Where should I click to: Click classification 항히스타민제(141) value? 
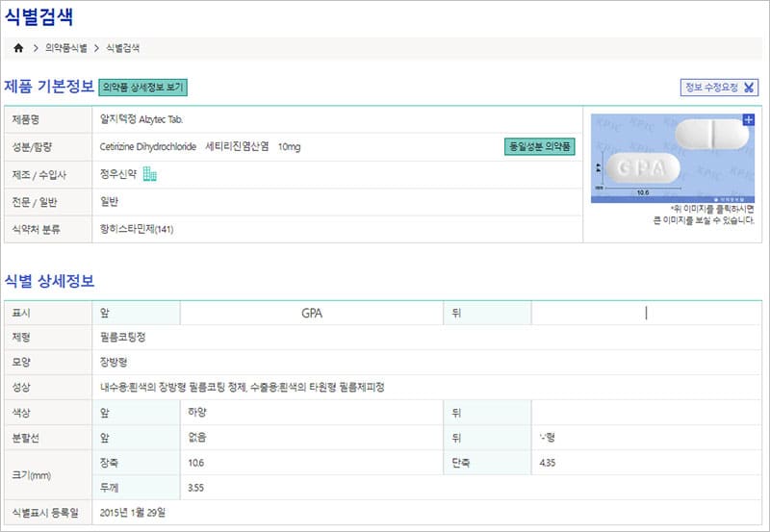point(137,229)
